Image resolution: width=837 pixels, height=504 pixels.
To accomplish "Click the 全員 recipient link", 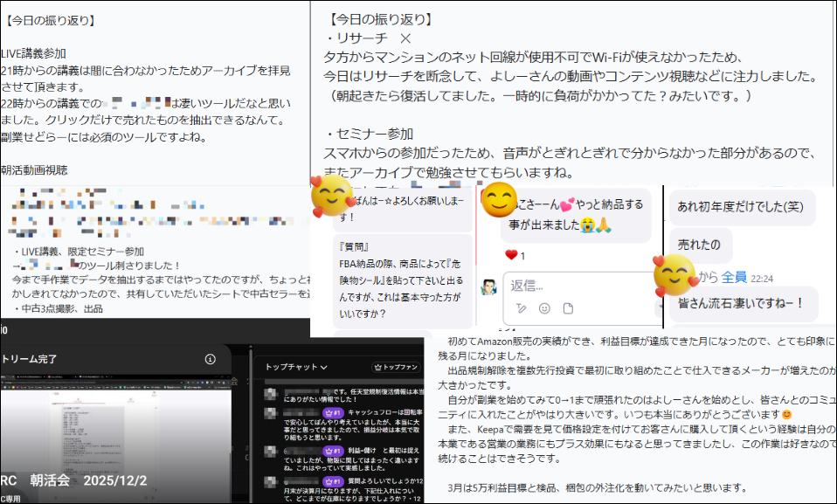I will (x=733, y=277).
